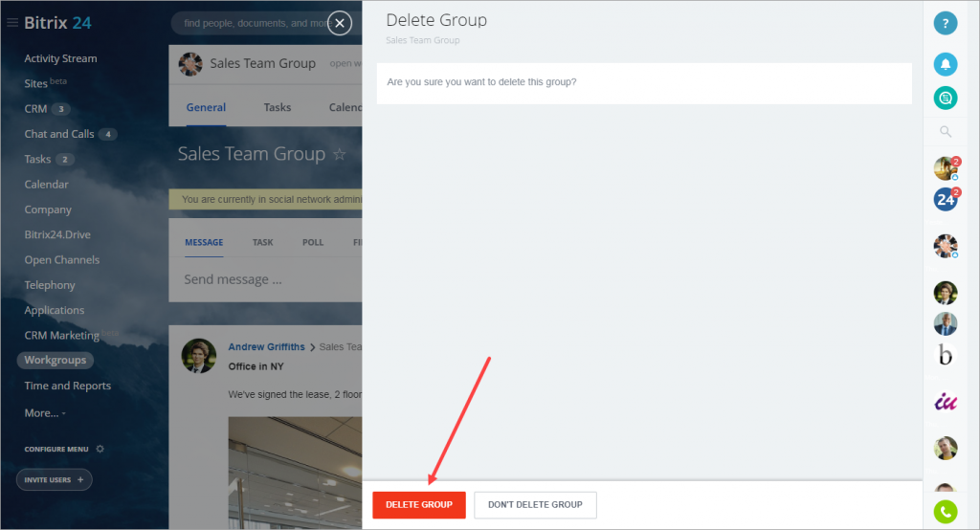Click Andrew Griffiths post avatar
Screen dimensions: 980x530
tap(199, 356)
